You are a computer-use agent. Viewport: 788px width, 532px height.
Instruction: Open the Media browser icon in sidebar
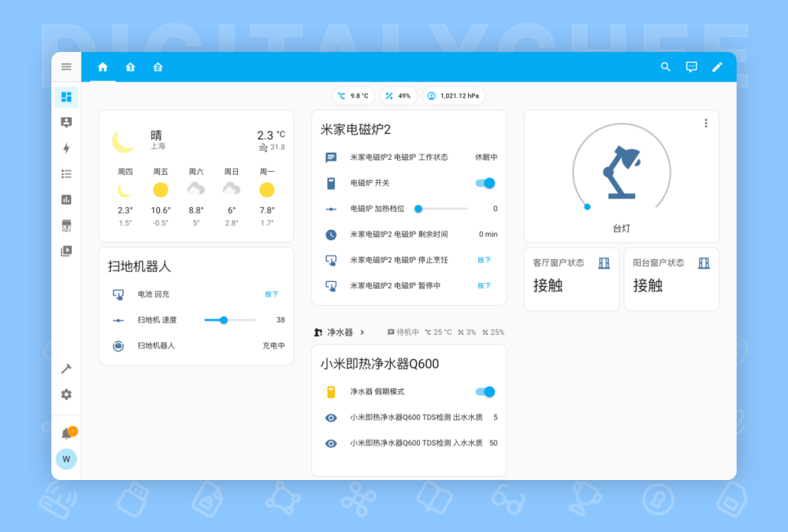click(x=66, y=251)
